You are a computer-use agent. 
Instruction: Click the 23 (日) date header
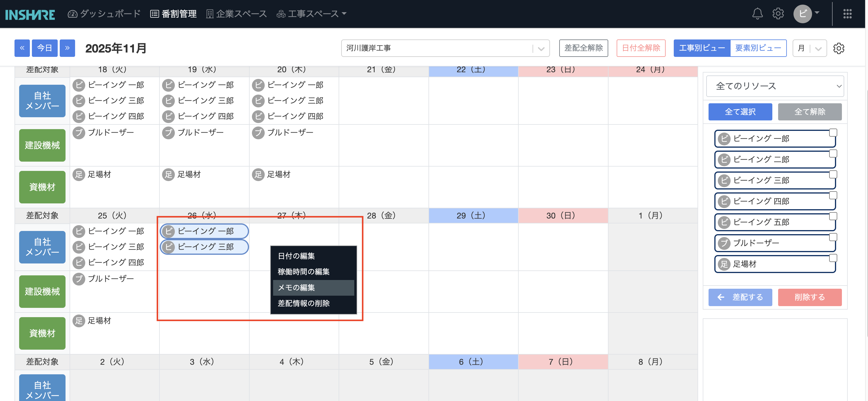(x=563, y=70)
